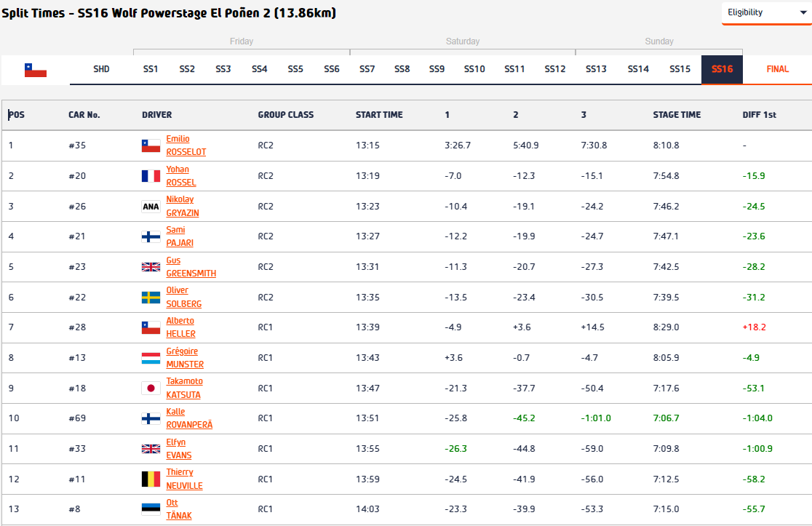812x526 pixels.
Task: Open the Eligibility dropdown
Action: (765, 12)
